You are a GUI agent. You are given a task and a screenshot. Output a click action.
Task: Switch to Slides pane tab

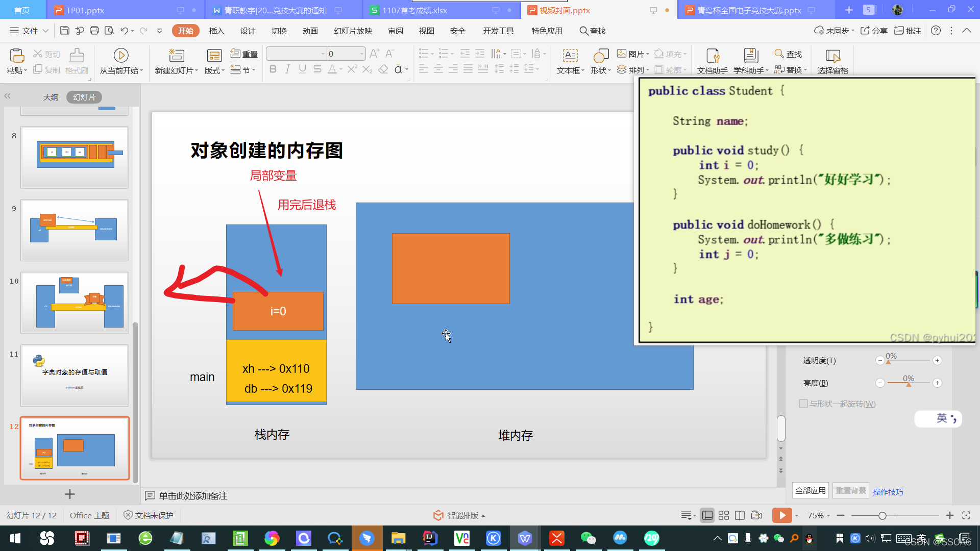click(x=84, y=97)
